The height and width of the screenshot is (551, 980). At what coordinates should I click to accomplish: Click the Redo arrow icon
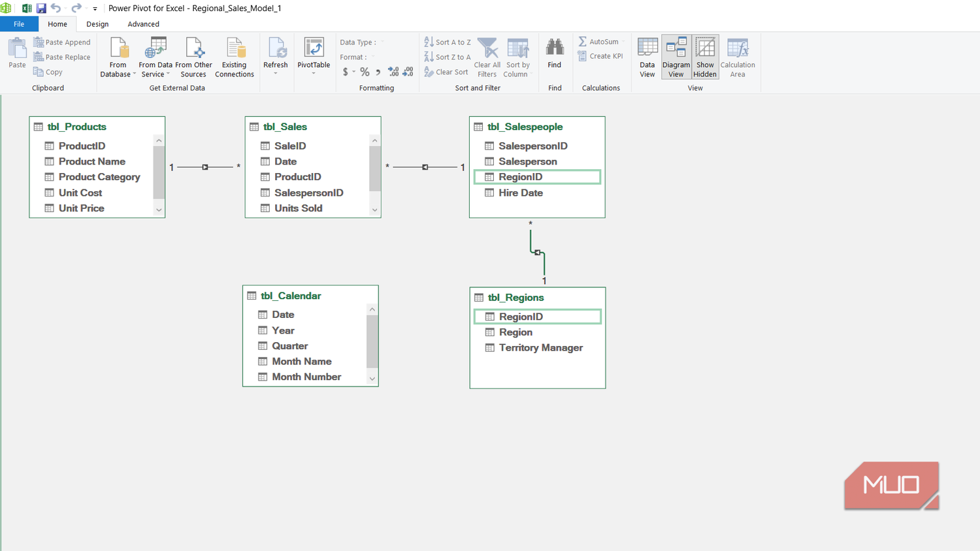[x=76, y=8]
